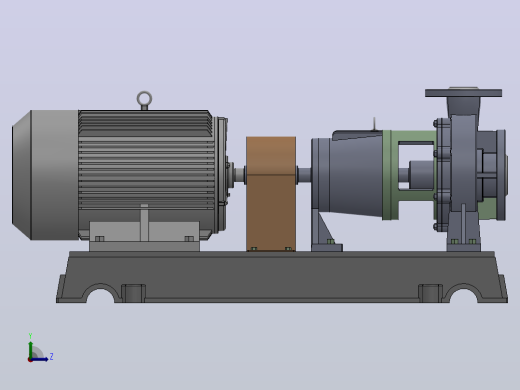
Task: Select the motor end shield with bolts
Action: tap(222, 174)
